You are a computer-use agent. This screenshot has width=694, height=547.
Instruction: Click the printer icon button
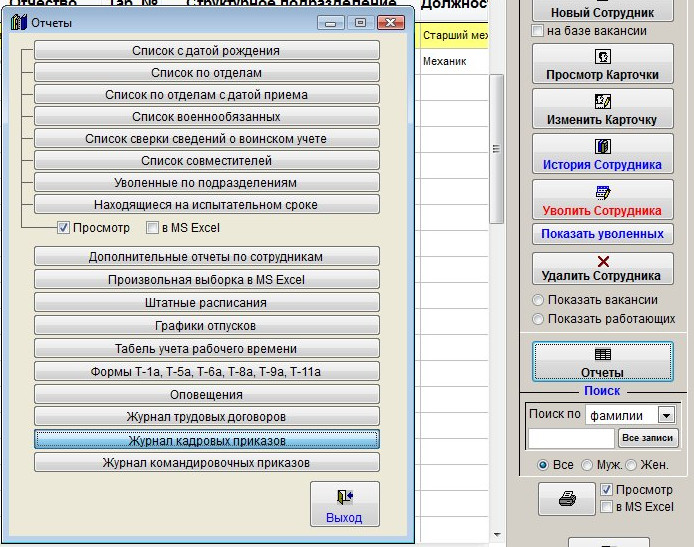(x=567, y=499)
